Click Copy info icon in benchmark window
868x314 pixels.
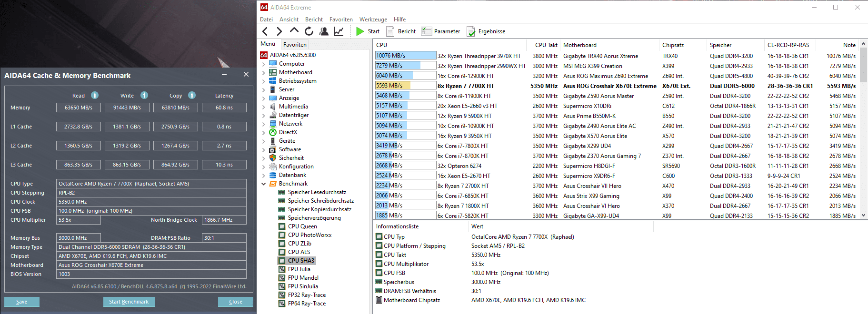(x=192, y=95)
